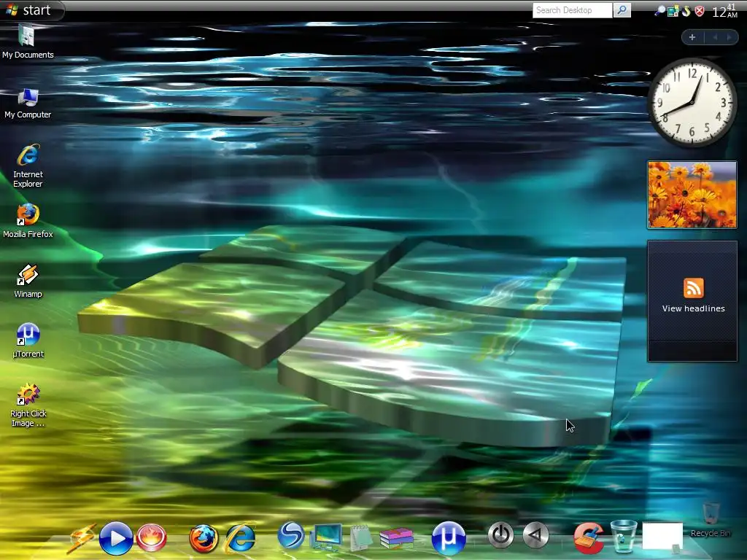Launch Winamp lightning bolt in dock
The width and height of the screenshot is (747, 560).
click(x=82, y=538)
